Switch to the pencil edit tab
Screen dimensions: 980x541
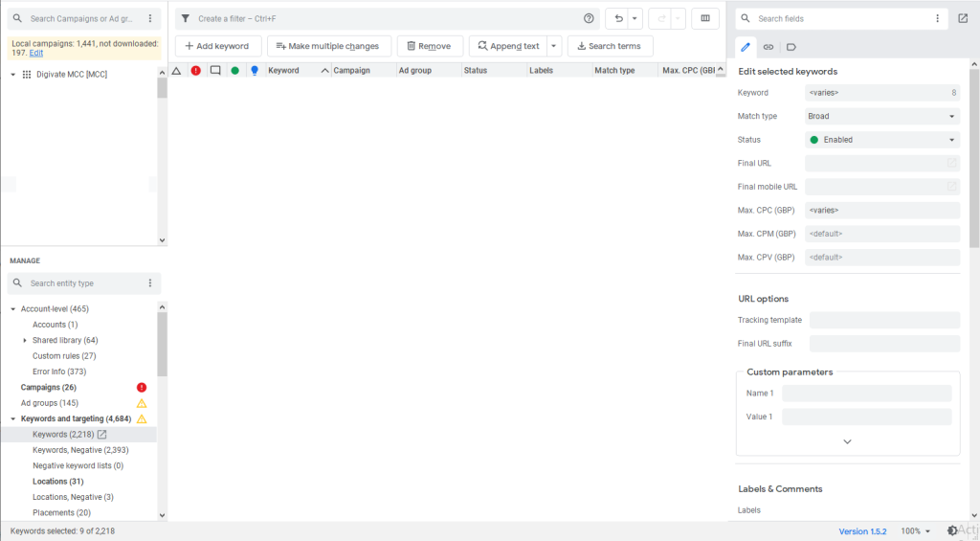pos(745,47)
